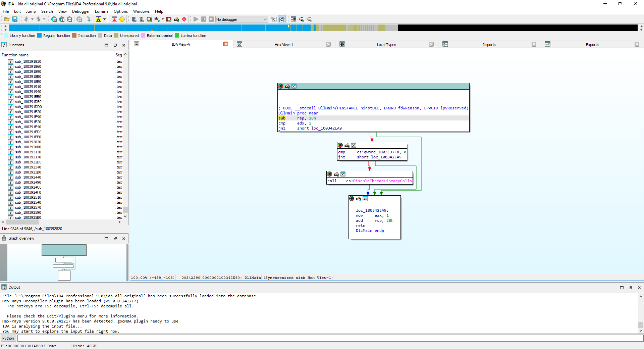Click the yellow circle toolbar icon
This screenshot has width=644, height=349.
pos(122,19)
